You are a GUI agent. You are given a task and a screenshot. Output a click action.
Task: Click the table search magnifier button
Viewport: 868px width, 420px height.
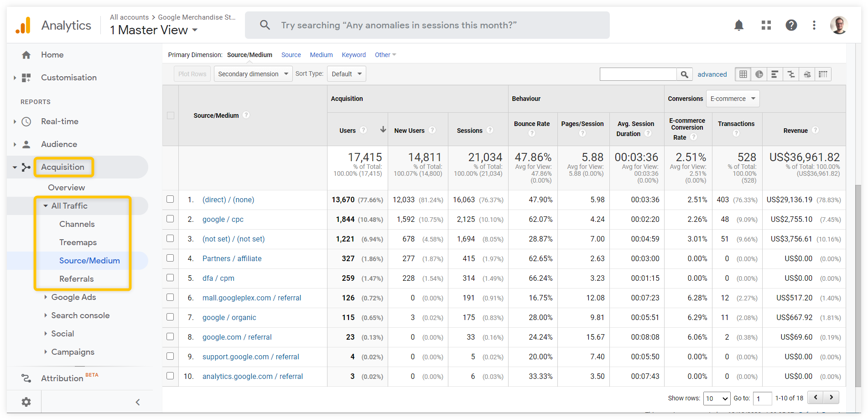pyautogui.click(x=684, y=74)
